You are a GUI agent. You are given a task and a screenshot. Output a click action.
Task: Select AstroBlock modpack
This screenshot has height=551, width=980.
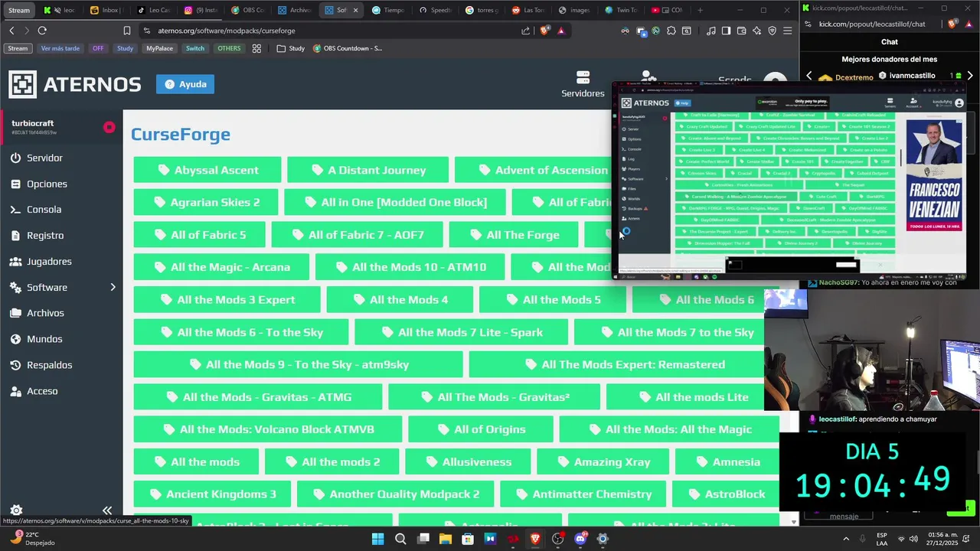click(x=725, y=494)
